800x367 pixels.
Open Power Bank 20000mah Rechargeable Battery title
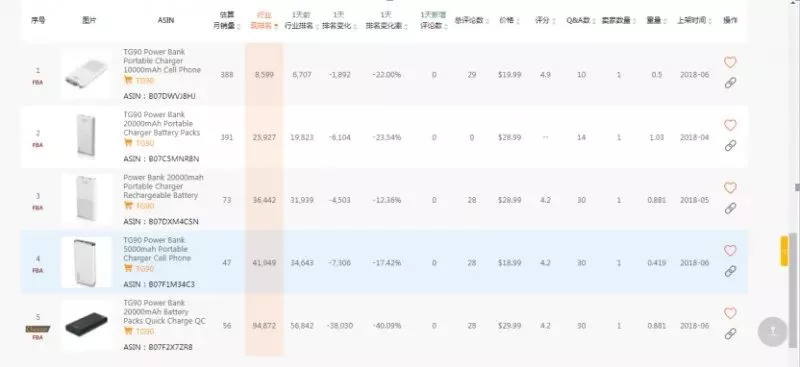pos(163,186)
